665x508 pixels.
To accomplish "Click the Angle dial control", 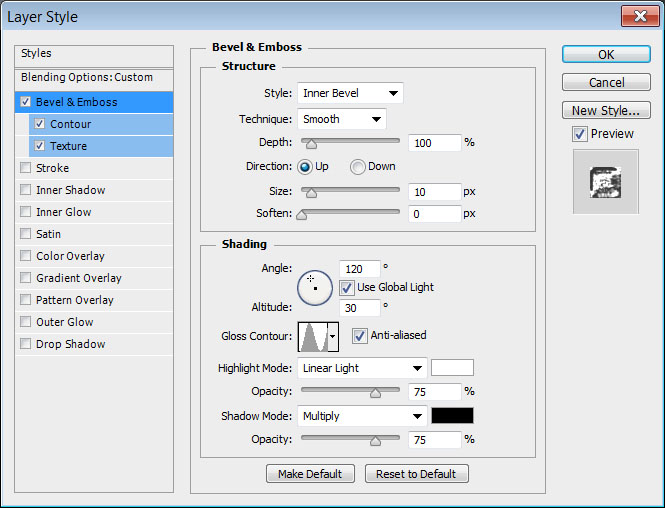I will (315, 286).
